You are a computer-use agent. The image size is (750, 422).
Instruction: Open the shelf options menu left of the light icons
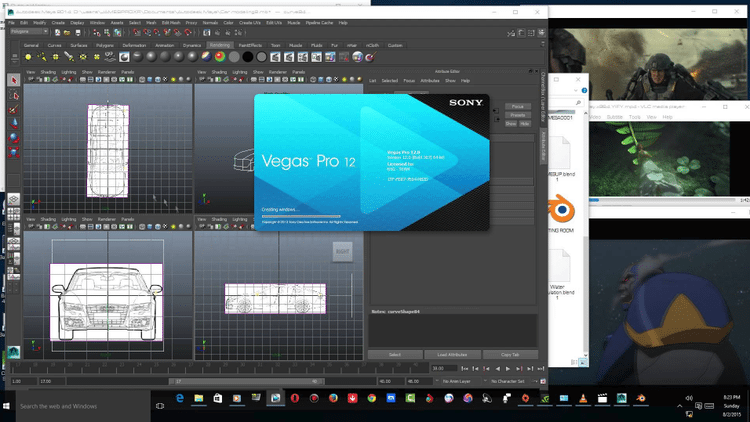pos(14,57)
